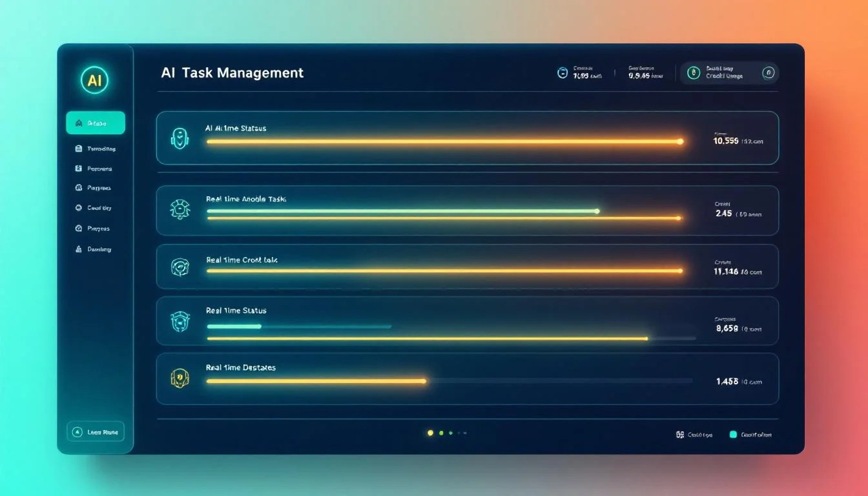Expand the circular arrow control inside Credit Usage pill
This screenshot has width=868, height=496.
(768, 72)
